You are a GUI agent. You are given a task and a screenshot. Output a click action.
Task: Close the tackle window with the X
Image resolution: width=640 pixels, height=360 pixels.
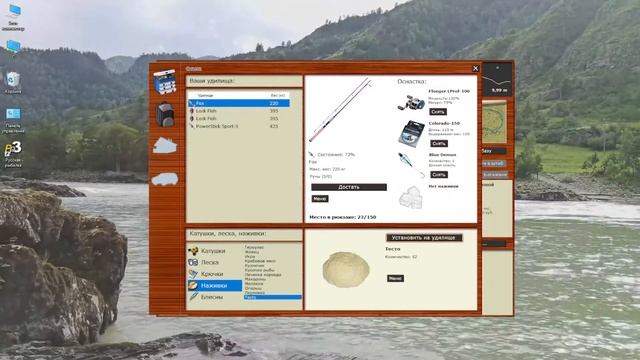click(475, 69)
